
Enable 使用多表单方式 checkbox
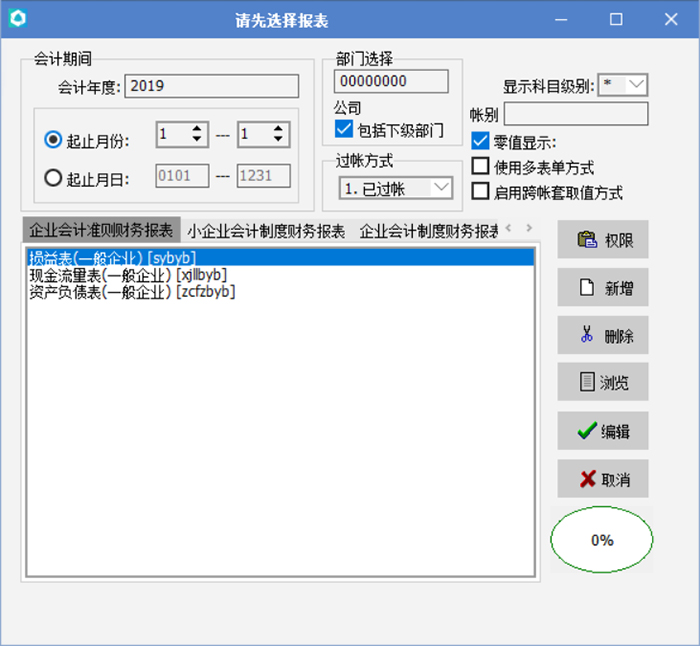point(480,166)
